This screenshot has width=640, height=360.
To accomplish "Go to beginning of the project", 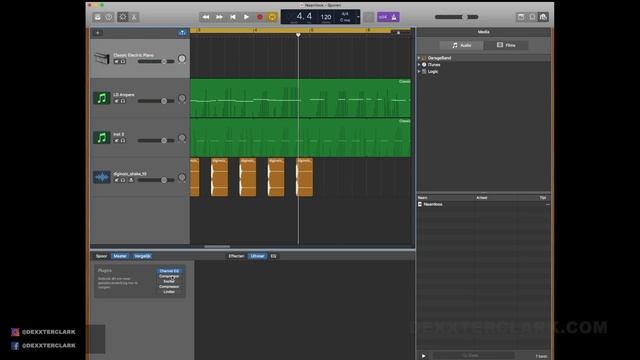I will click(233, 17).
